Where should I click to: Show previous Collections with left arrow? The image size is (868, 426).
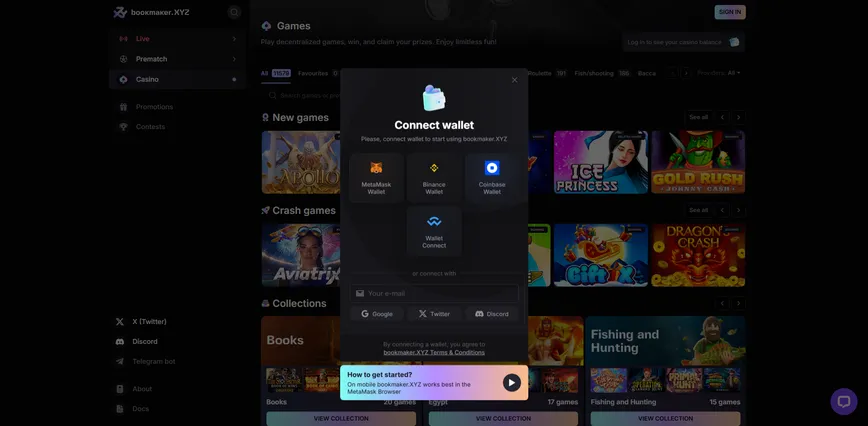click(722, 303)
